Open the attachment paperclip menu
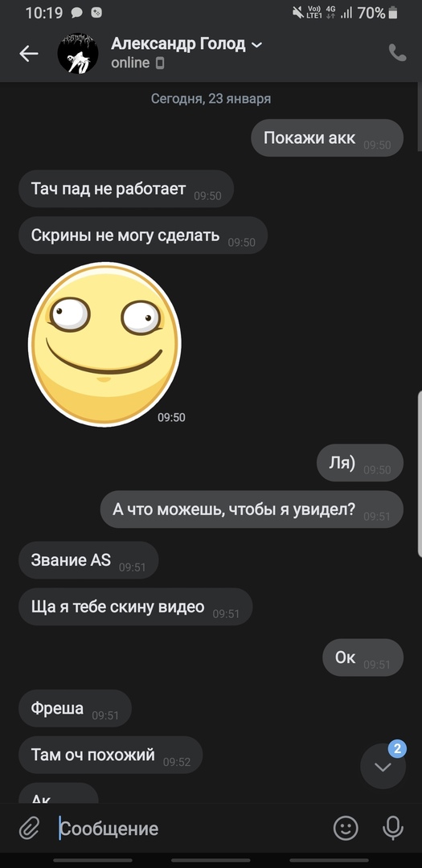 [29, 829]
